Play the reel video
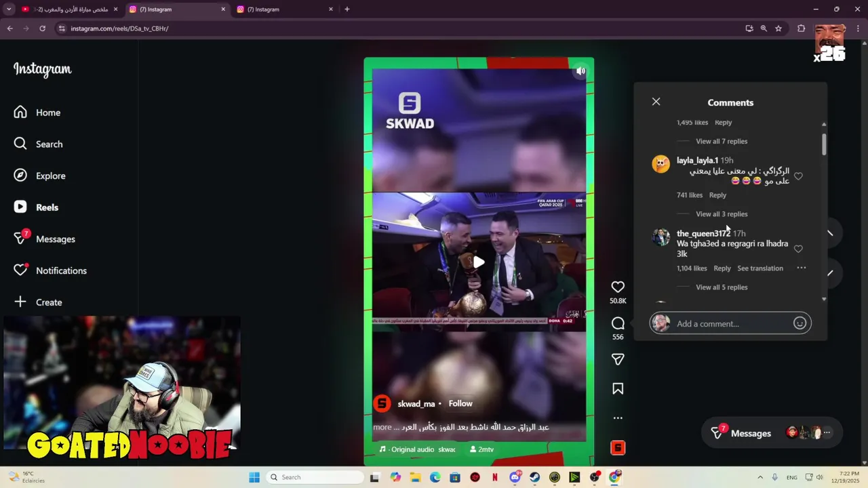 coord(479,262)
